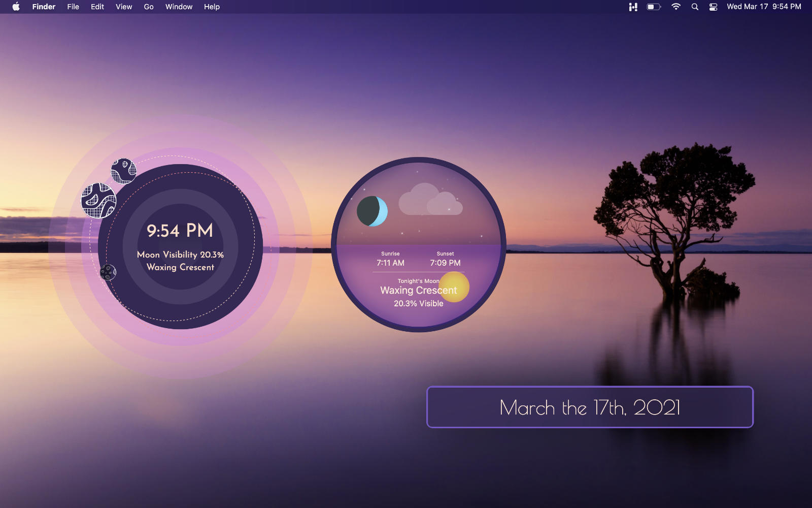
Task: Click the Tonight's Moon label
Action: tap(418, 281)
